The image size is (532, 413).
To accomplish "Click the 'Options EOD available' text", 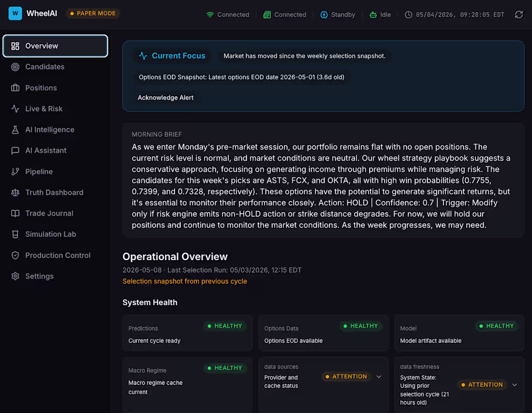I will 294,341.
